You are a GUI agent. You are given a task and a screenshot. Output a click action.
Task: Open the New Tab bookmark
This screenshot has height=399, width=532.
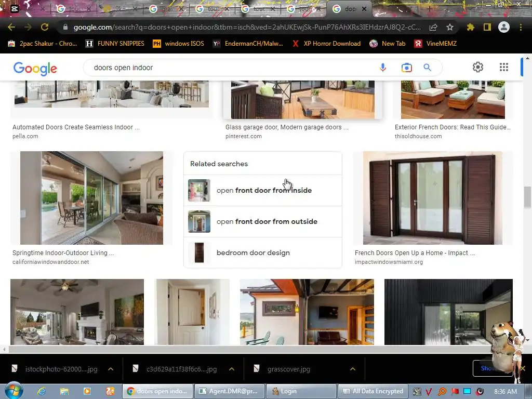[388, 44]
